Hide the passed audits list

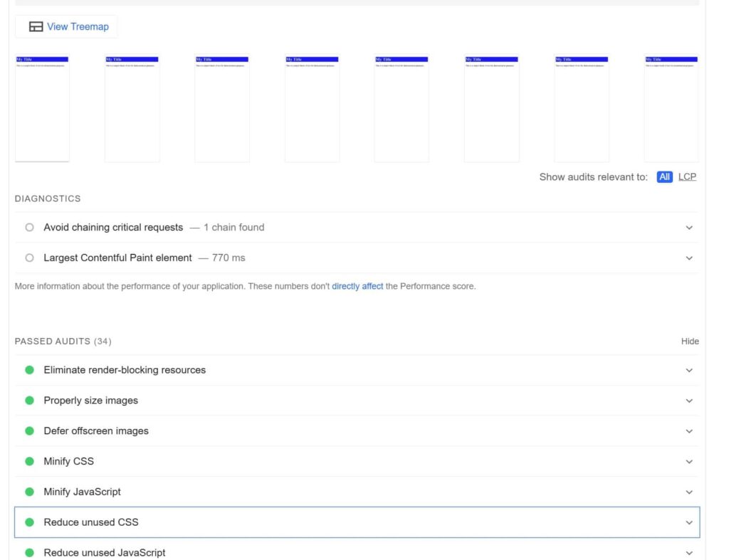click(690, 342)
